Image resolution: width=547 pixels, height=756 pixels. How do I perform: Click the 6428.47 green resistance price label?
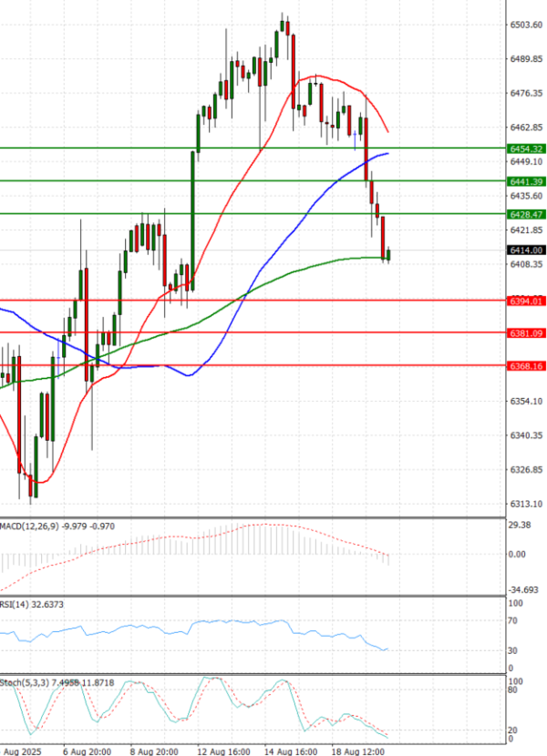click(526, 214)
